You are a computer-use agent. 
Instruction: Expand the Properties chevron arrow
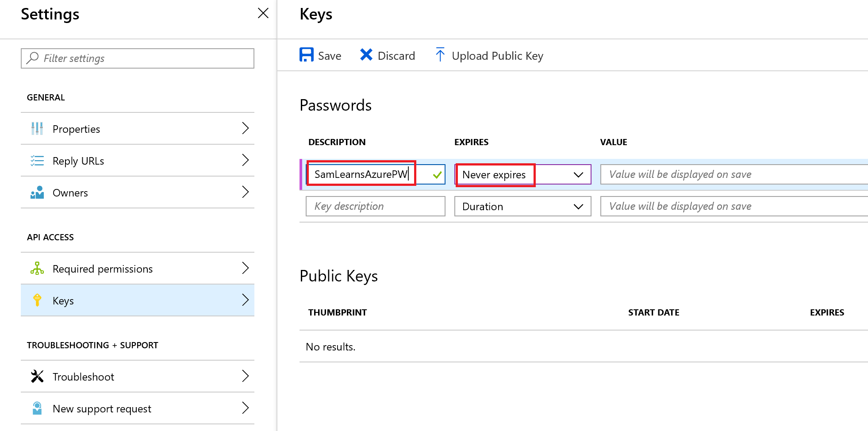(x=246, y=128)
